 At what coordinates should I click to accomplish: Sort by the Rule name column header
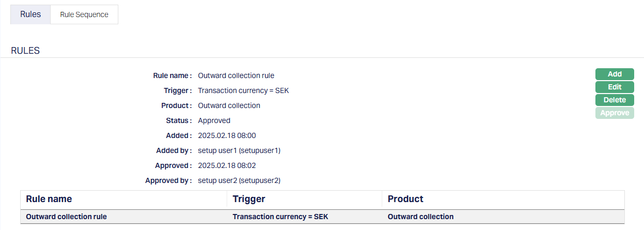point(49,199)
